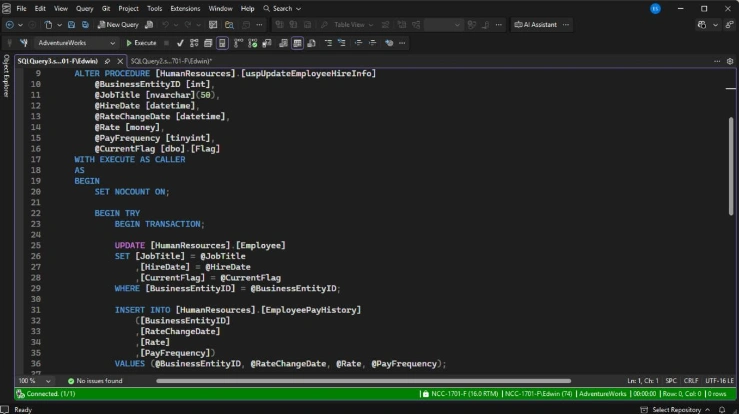
Task: Click the Execute button
Action: pyautogui.click(x=141, y=43)
